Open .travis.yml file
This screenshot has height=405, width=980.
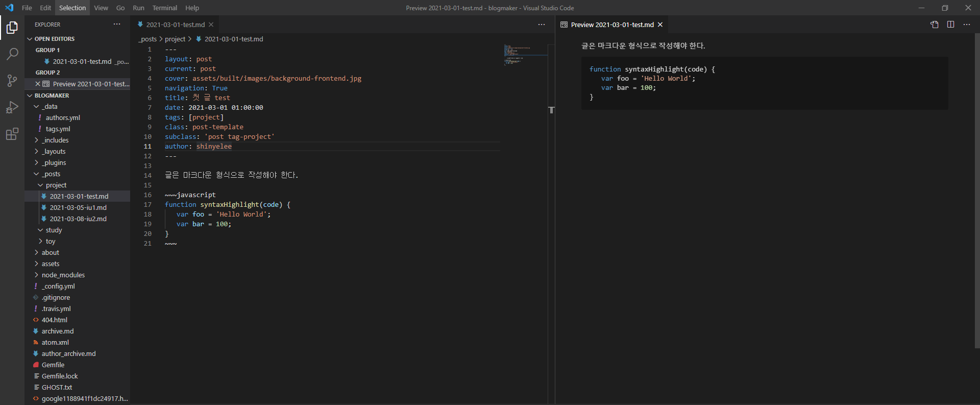coord(78,308)
